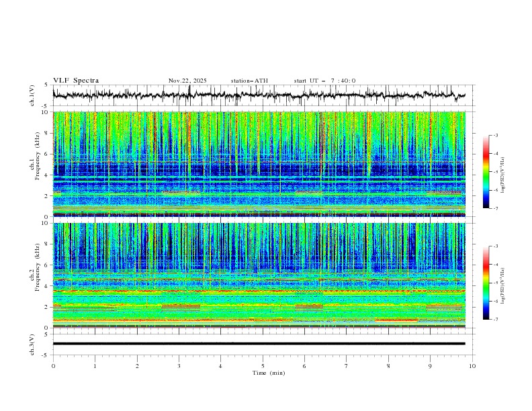Click the ch.2 spectrogram panel
This screenshot has height=411, width=532.
point(259,275)
